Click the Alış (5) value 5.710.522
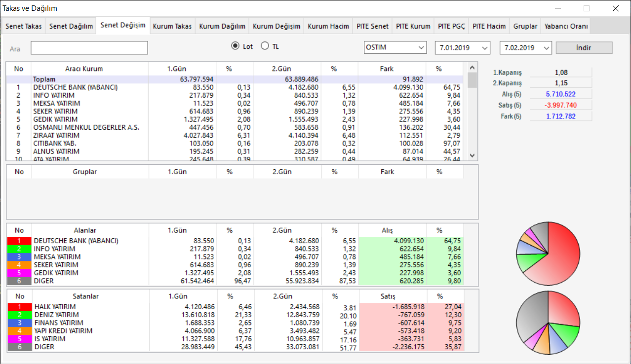Screen dimensions: 631x364 [x=560, y=94]
